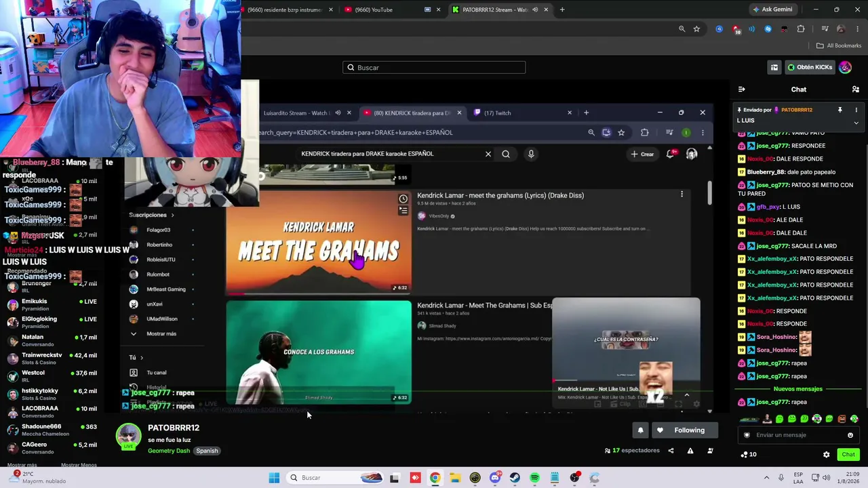Click the YouTube Crear button
Image resolution: width=868 pixels, height=488 pixels.
[x=642, y=154]
